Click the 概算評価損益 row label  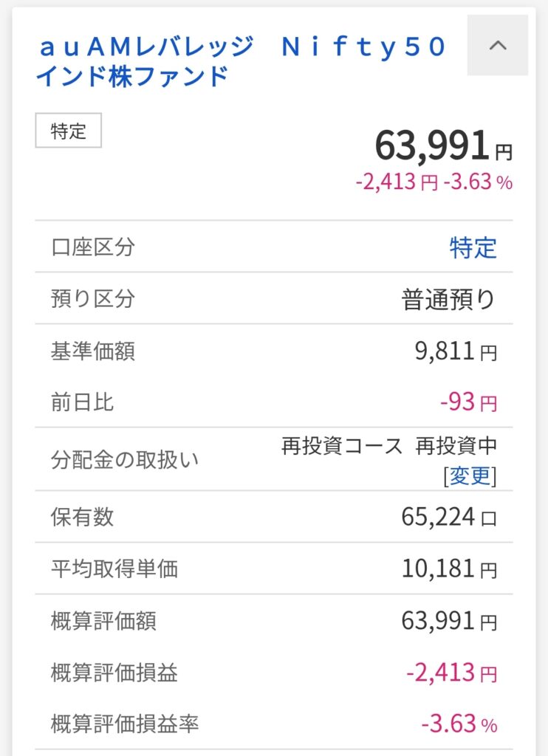click(x=114, y=673)
